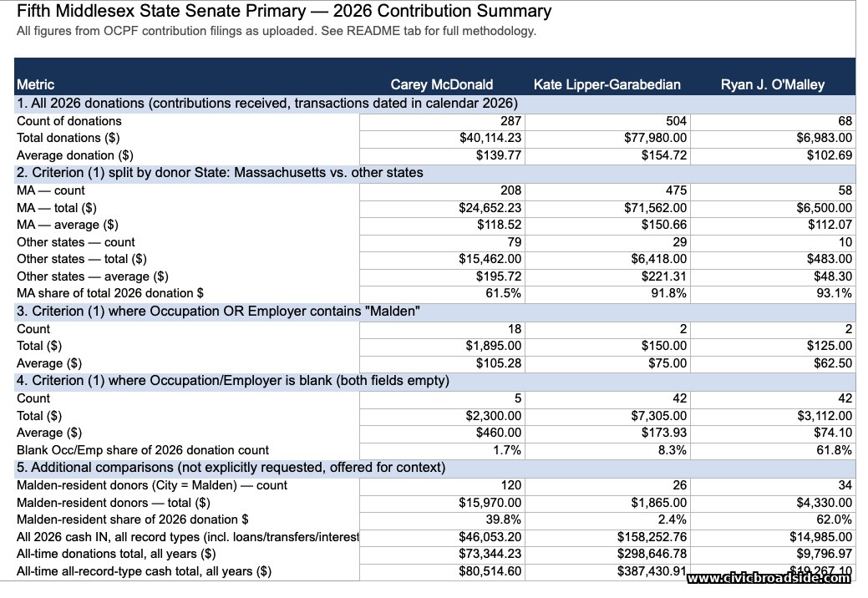Select cell $40,114.23
Viewport: 868px width, 598px height.
442,139
